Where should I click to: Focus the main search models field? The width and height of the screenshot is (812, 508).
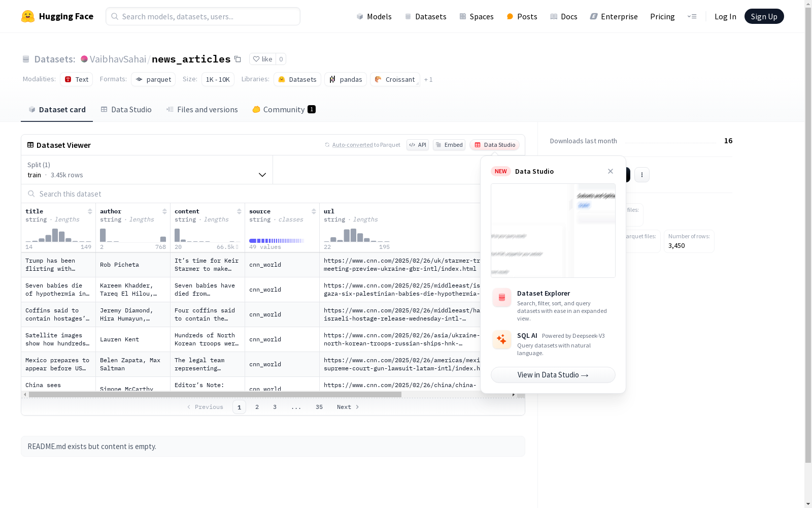[203, 16]
